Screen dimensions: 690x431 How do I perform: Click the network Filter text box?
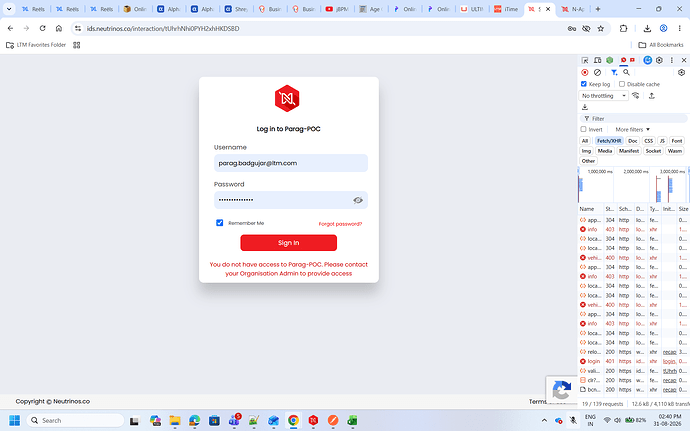tap(632, 118)
